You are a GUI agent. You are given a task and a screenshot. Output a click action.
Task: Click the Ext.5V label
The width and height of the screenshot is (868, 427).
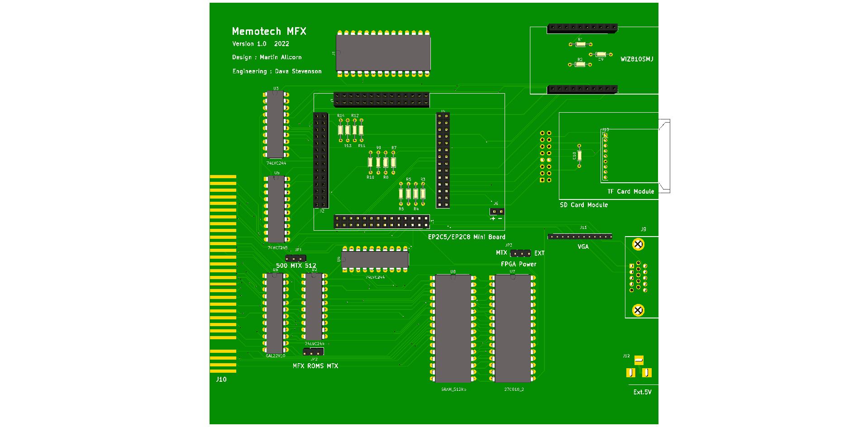642,392
